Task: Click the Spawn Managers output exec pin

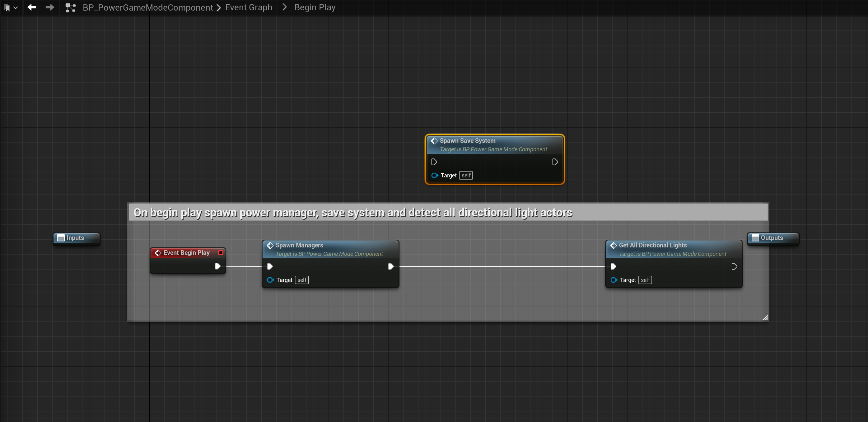Action: 390,267
